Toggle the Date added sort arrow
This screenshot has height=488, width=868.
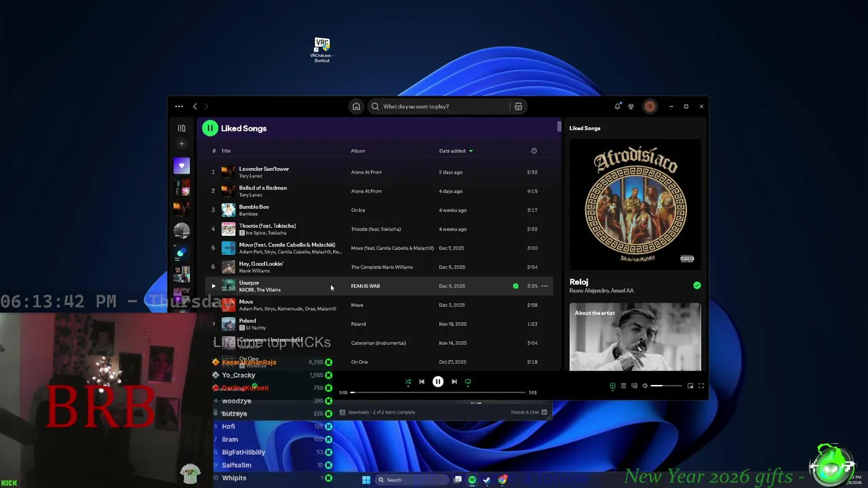tap(471, 151)
